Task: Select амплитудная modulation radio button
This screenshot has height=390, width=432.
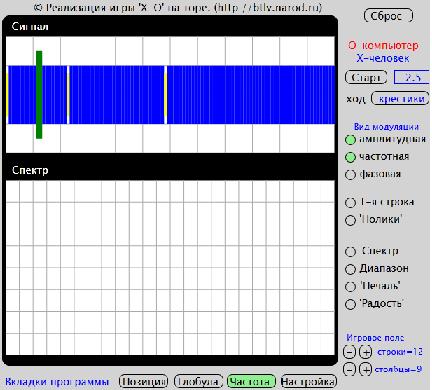Action: [350, 140]
